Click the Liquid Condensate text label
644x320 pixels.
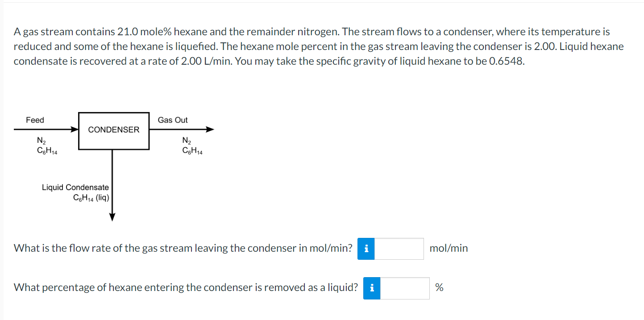[x=75, y=187]
